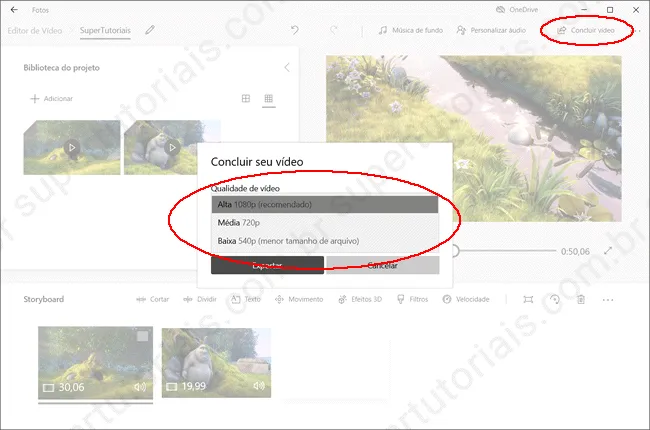Undo the last edit
Screen dimensions: 650x430
click(x=295, y=30)
